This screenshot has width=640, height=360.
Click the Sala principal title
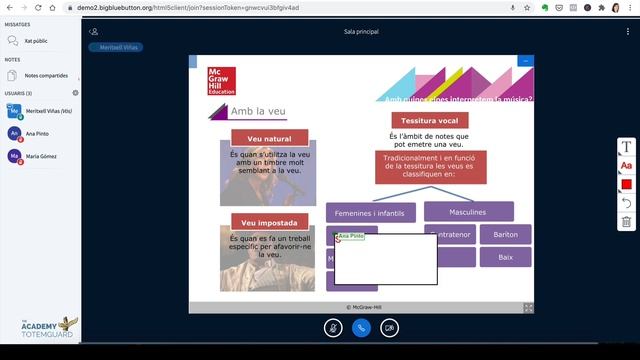361,31
